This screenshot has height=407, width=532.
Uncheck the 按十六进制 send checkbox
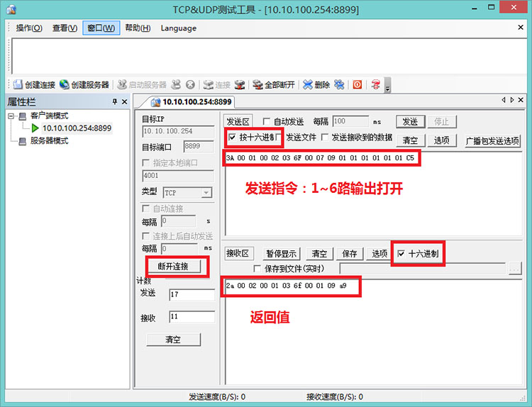[233, 138]
